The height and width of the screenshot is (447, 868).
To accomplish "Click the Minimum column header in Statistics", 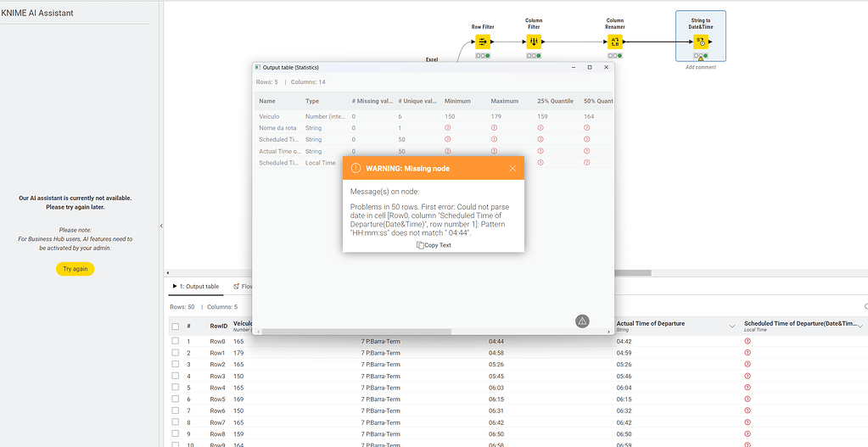I will (458, 101).
